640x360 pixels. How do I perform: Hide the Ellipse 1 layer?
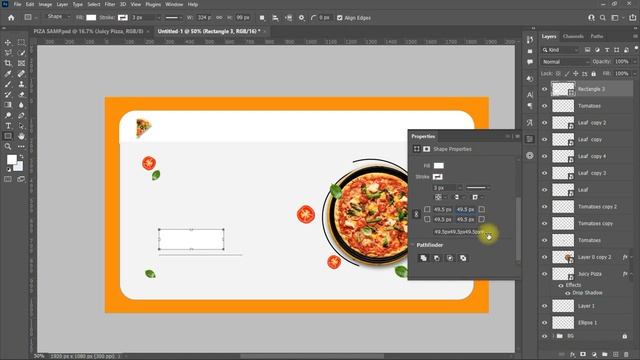click(x=544, y=322)
